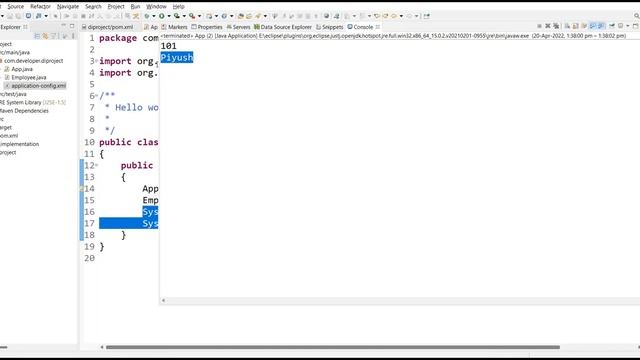Toggle Show Console on standard error change
The width and height of the screenshot is (640, 360).
[x=601, y=26]
